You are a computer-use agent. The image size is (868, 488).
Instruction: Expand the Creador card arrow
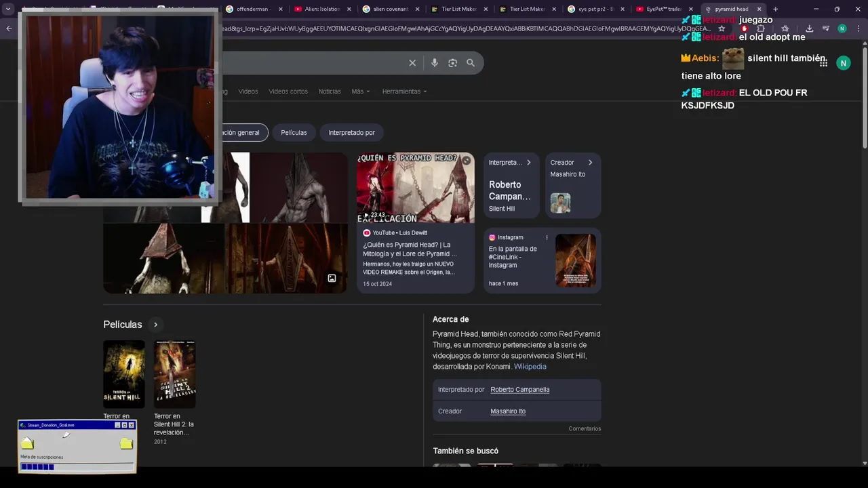pyautogui.click(x=590, y=163)
